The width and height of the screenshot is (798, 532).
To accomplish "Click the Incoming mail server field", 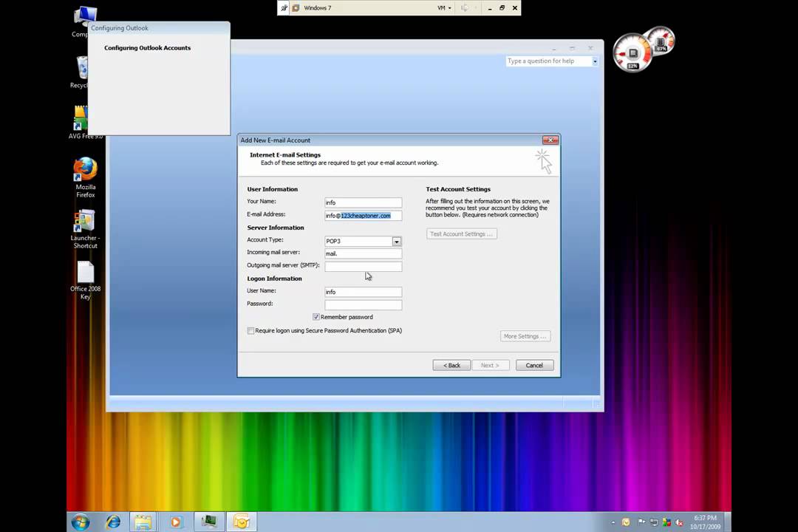I will coord(364,253).
